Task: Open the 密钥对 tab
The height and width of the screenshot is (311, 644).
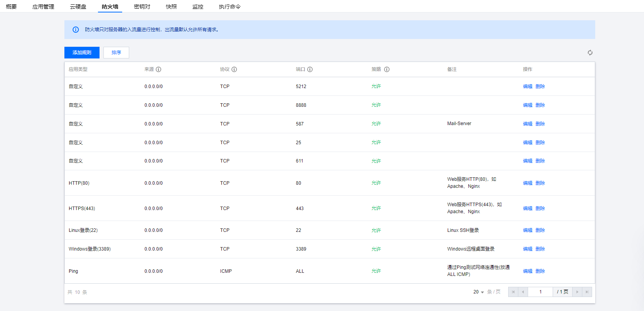Action: [x=142, y=7]
